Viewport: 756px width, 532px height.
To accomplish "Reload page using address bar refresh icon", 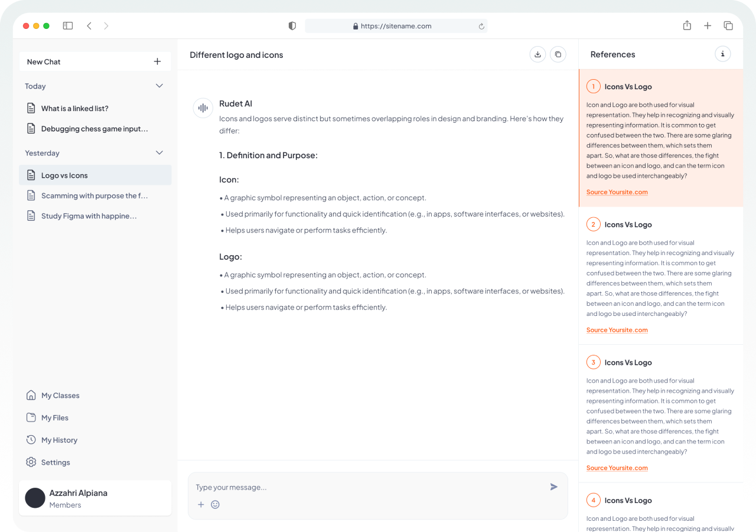I will pyautogui.click(x=481, y=26).
